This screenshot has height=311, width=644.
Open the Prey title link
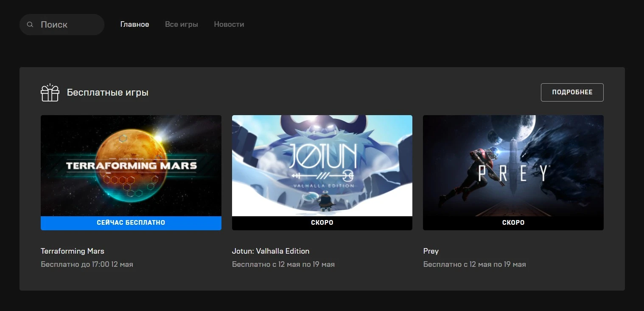coord(431,251)
